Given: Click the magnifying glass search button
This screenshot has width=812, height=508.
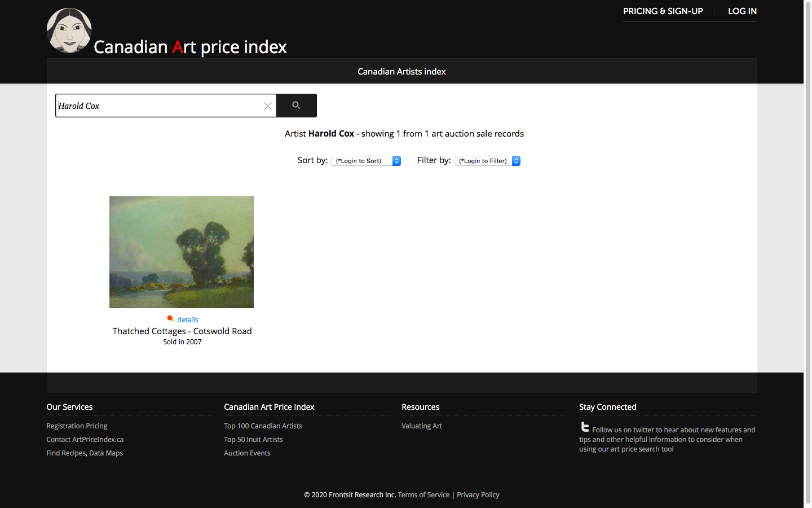Looking at the screenshot, I should [296, 106].
